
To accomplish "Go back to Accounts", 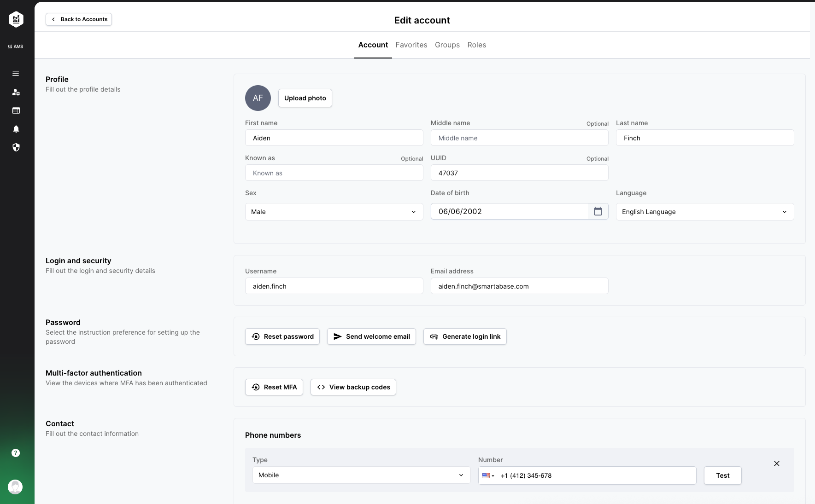I will [x=79, y=19].
